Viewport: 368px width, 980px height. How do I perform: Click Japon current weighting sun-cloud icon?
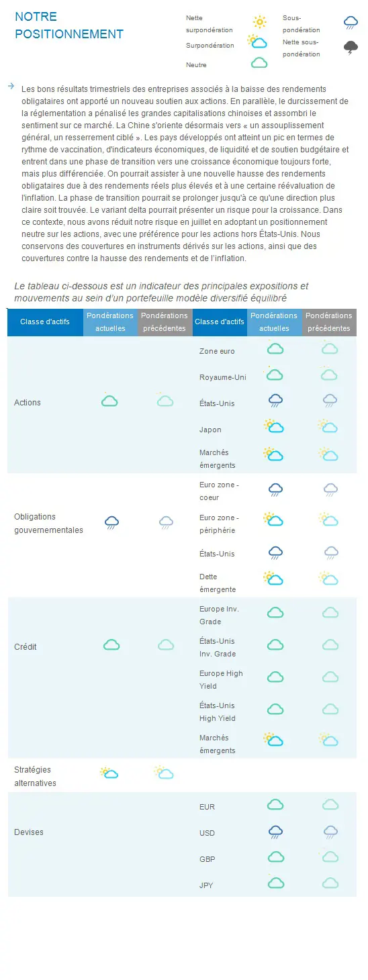click(274, 426)
